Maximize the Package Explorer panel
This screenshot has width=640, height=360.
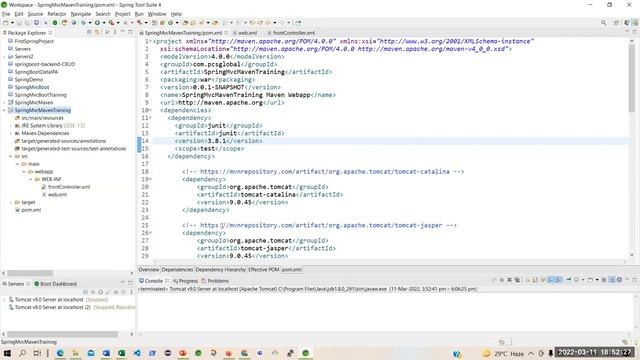pos(130,32)
